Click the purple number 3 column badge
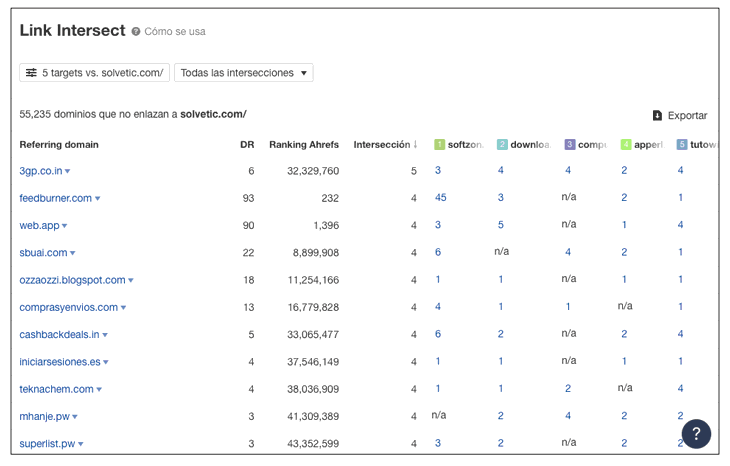Viewport: 730px width, 466px height. (x=570, y=145)
